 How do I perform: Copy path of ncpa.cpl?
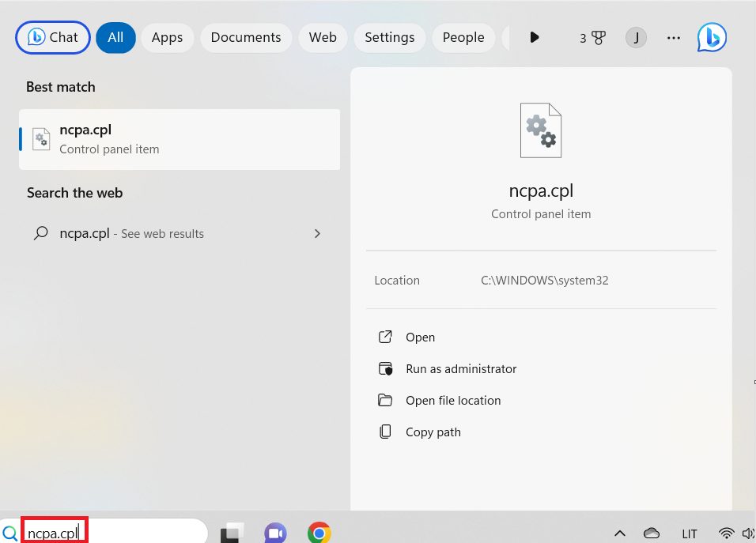(433, 432)
